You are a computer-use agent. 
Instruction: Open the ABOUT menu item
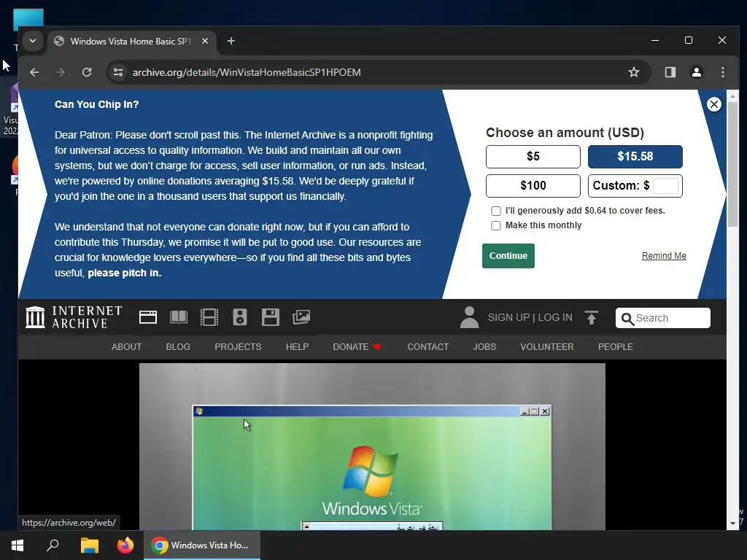point(126,347)
